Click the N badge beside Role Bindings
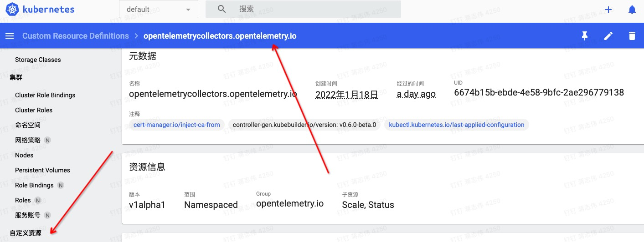Image resolution: width=644 pixels, height=242 pixels. 61,185
